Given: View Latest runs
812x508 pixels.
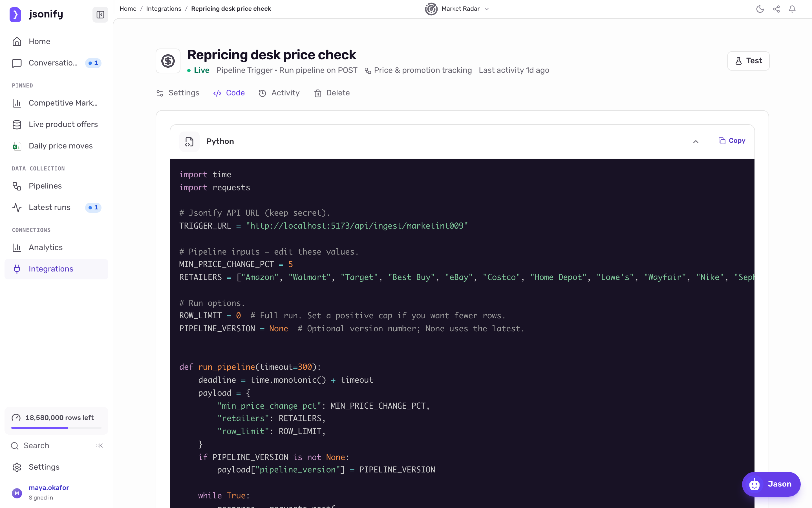Looking at the screenshot, I should point(56,207).
